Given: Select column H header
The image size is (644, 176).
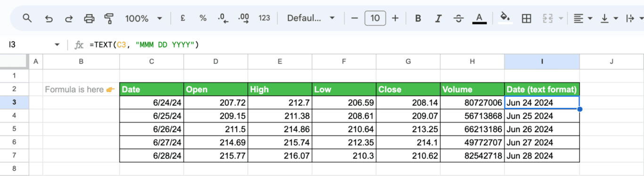Looking at the screenshot, I should (472, 61).
